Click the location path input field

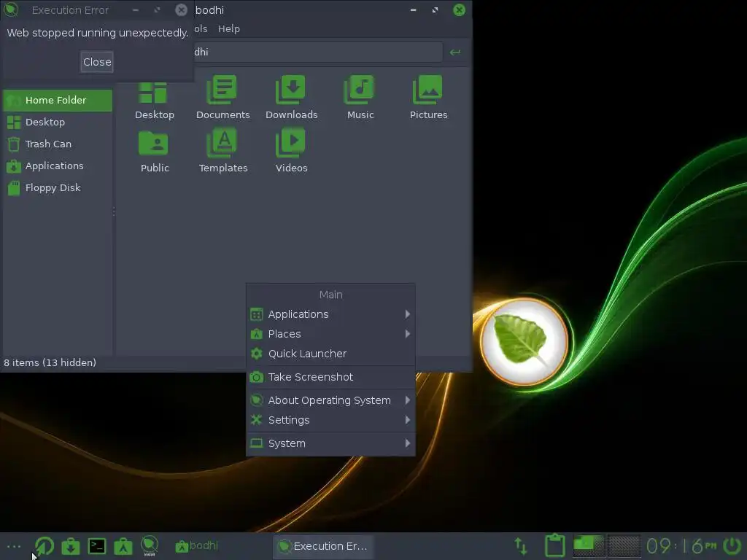318,52
